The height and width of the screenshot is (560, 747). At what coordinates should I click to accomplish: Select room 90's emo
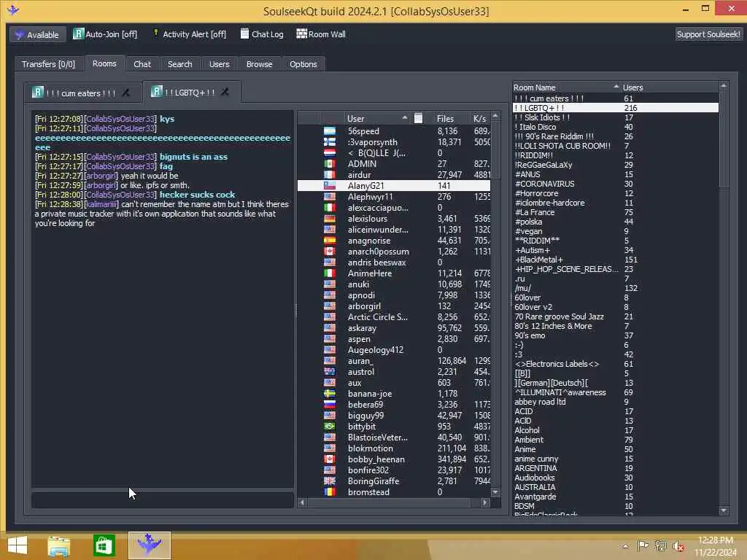coord(616,335)
